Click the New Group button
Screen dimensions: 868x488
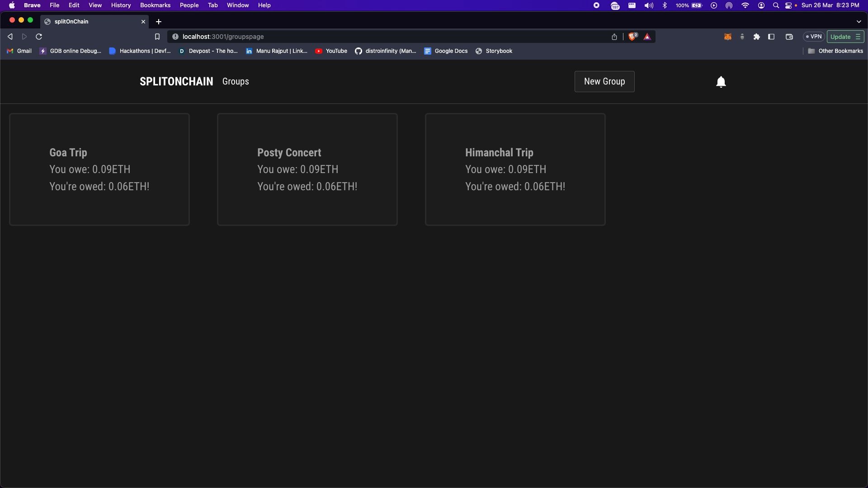pos(604,81)
